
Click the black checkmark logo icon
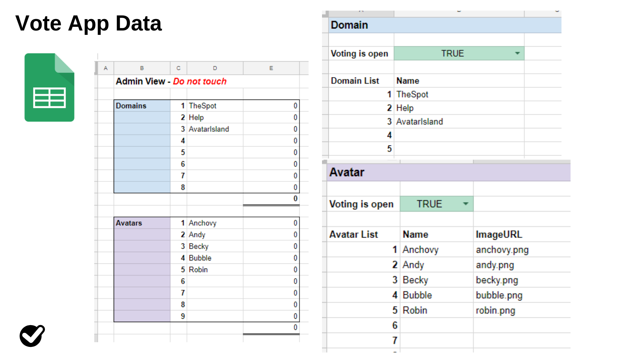[x=32, y=336]
